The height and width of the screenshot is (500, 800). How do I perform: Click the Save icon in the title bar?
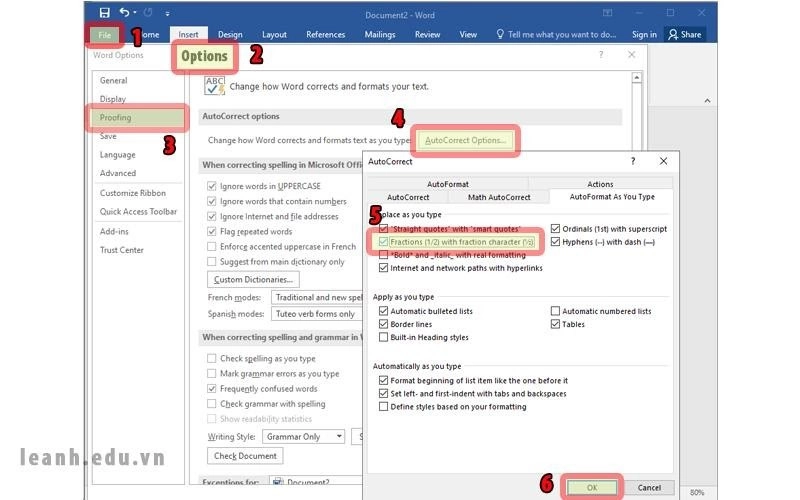click(x=105, y=13)
